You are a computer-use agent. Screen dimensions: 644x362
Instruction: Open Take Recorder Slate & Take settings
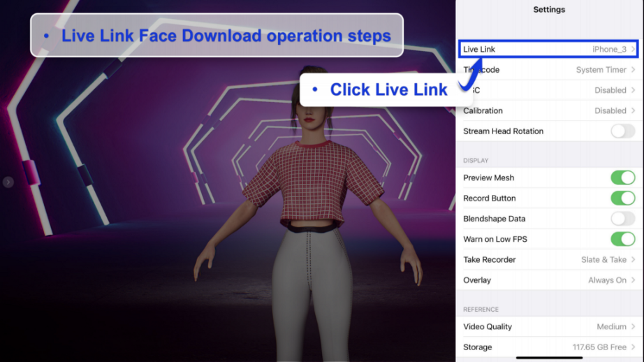tap(549, 260)
